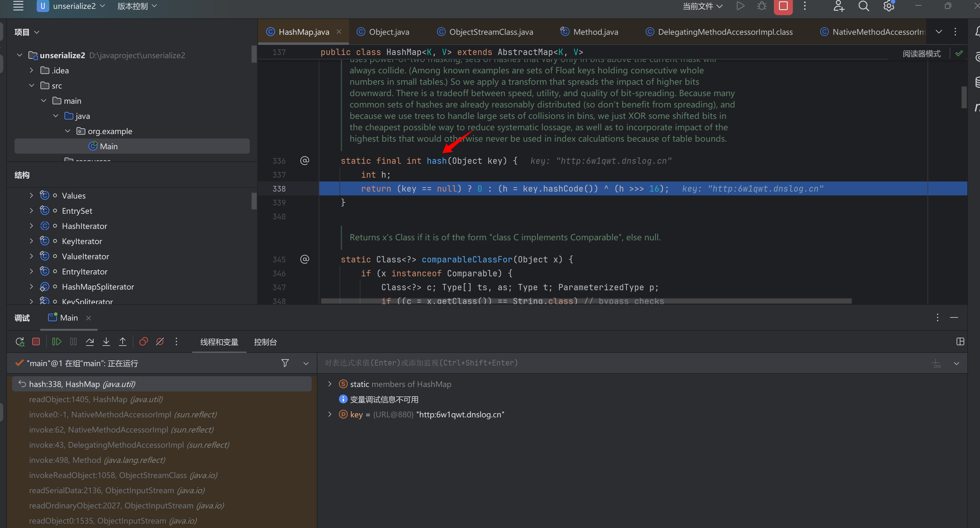Click the Step Into arrow icon
Image resolution: width=980 pixels, height=528 pixels.
pyautogui.click(x=106, y=341)
